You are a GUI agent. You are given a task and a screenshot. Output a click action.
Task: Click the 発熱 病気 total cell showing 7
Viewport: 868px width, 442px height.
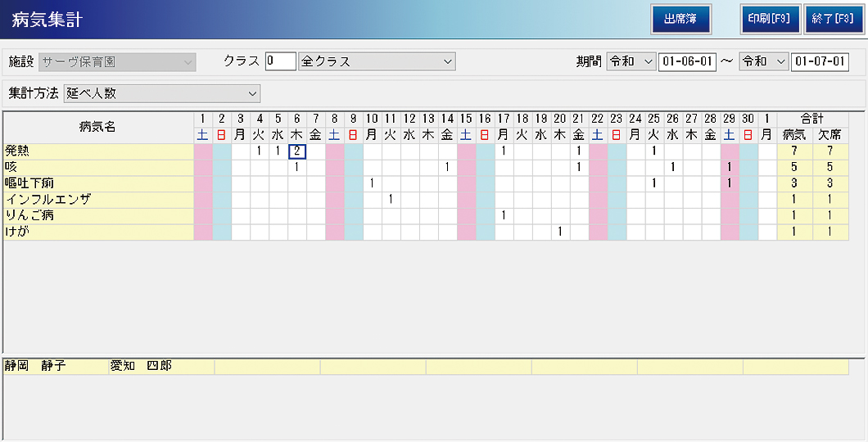(793, 151)
